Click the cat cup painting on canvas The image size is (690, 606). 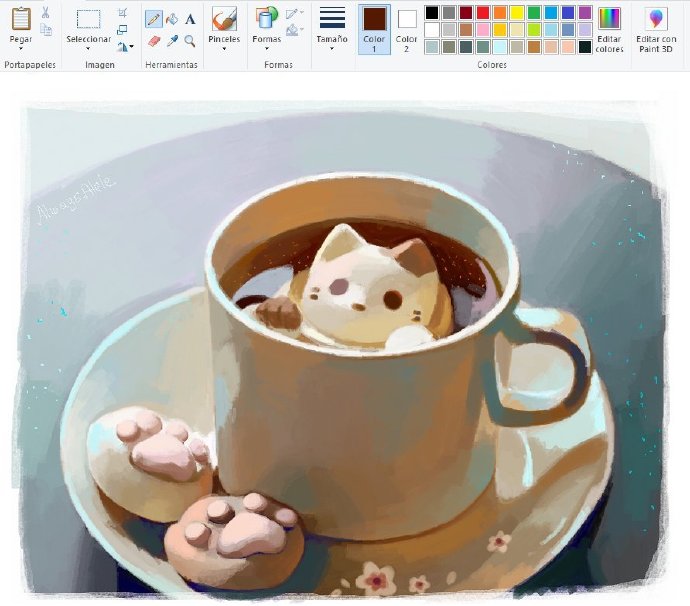342,350
